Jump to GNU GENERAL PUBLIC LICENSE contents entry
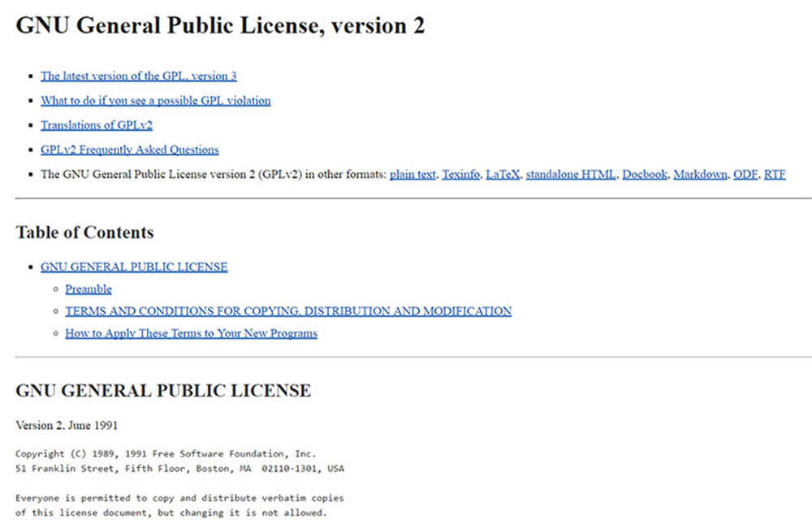Screen dimensions: 812x528 point(134,266)
